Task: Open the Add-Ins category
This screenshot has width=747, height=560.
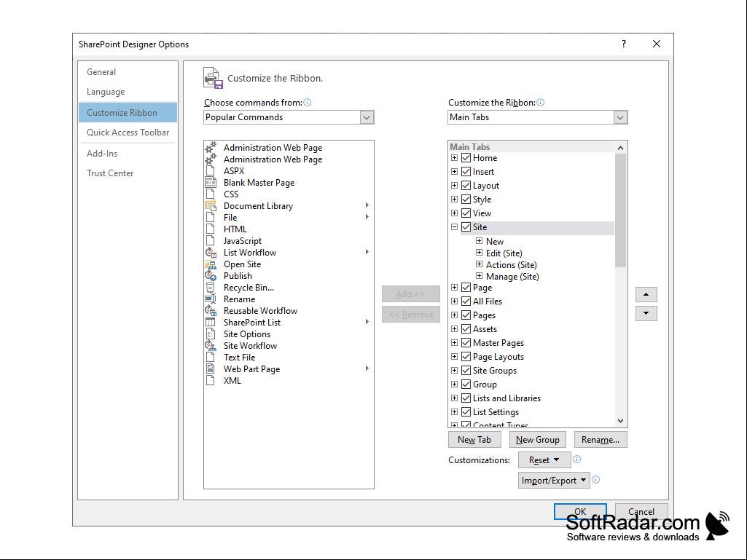Action: click(x=128, y=154)
